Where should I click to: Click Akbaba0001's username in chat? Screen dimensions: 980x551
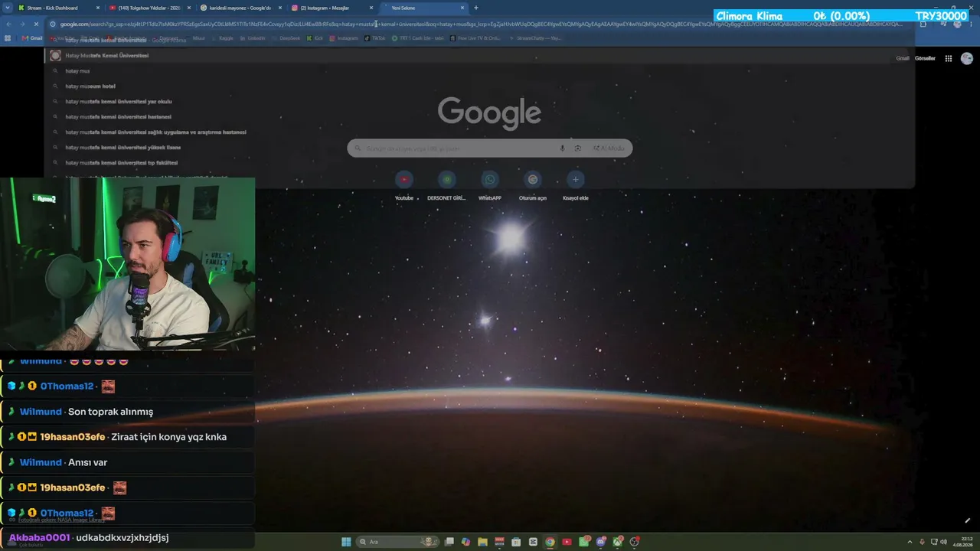40,537
